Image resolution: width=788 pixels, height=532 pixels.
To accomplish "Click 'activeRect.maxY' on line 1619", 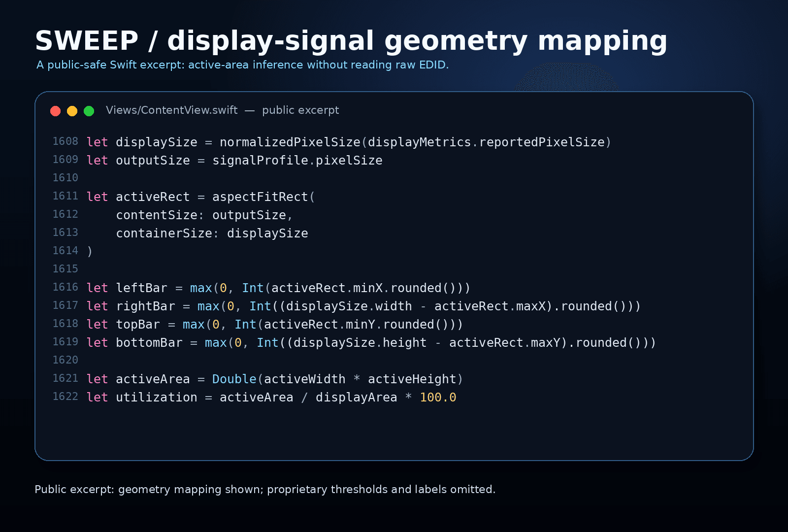I will [x=505, y=343].
